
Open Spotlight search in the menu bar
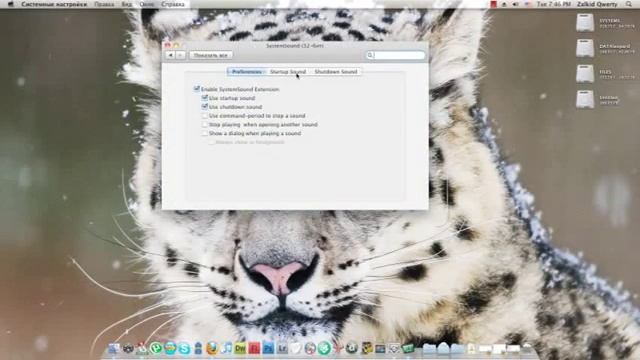(629, 4)
